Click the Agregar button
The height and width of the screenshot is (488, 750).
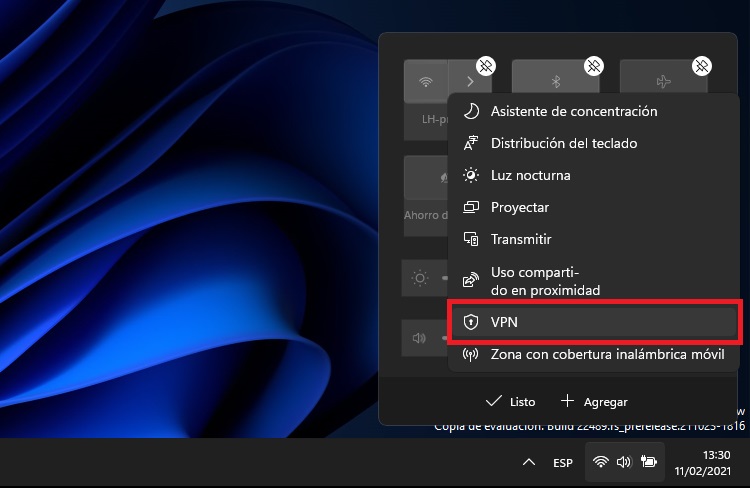click(594, 401)
